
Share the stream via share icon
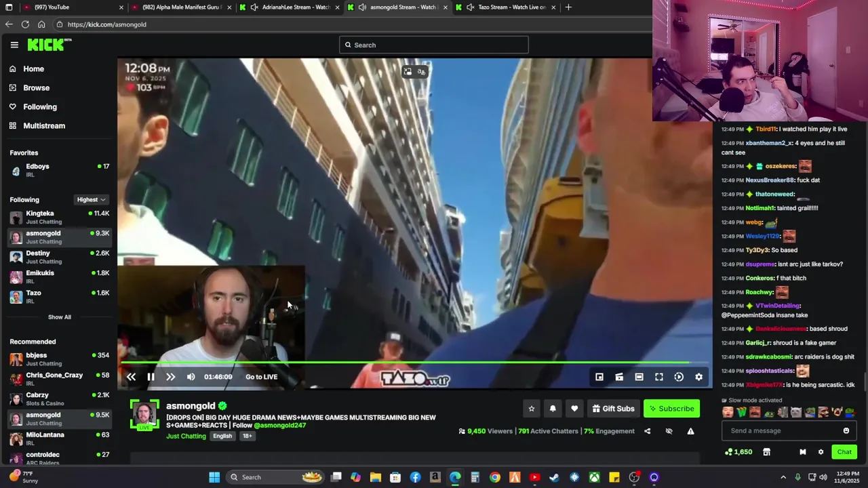647,431
